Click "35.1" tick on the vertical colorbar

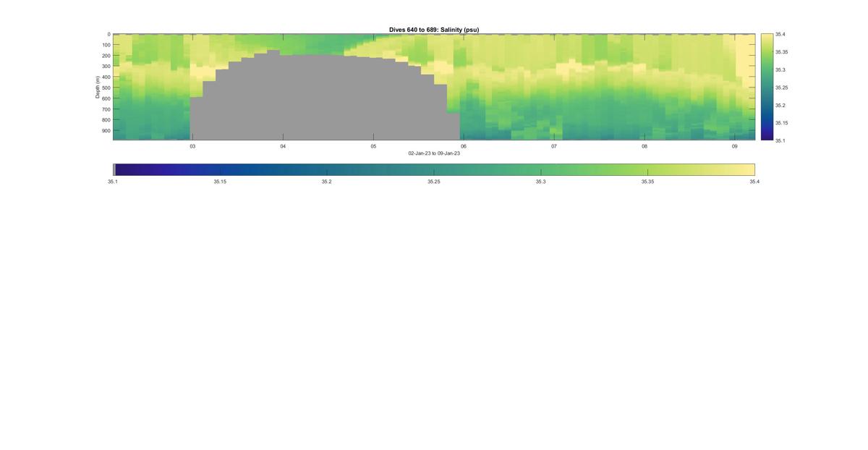click(780, 140)
